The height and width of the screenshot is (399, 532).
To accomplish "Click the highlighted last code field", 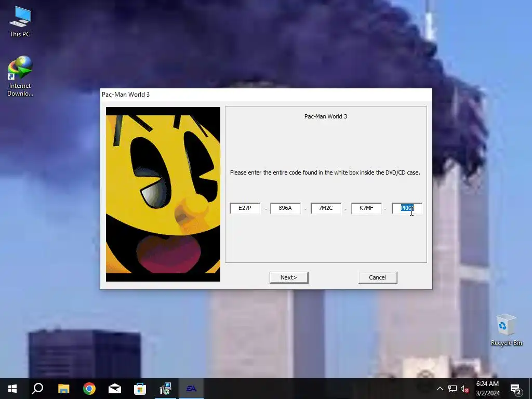I will pos(407,208).
